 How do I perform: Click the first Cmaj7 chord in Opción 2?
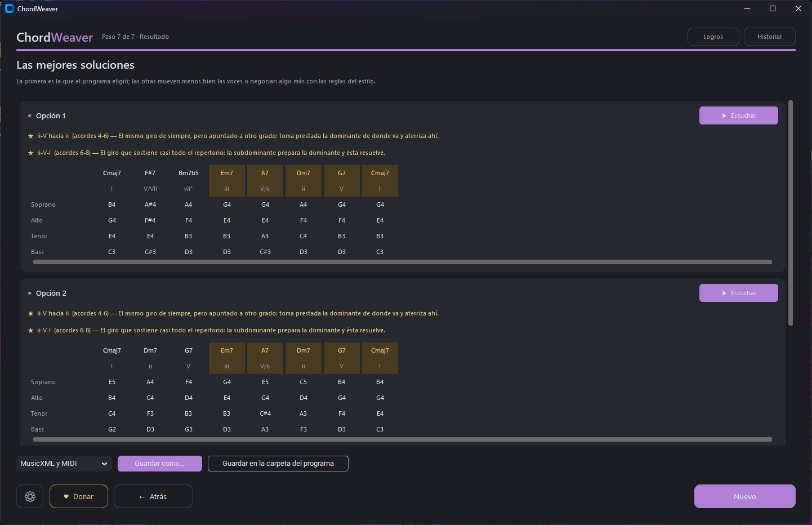click(x=112, y=350)
